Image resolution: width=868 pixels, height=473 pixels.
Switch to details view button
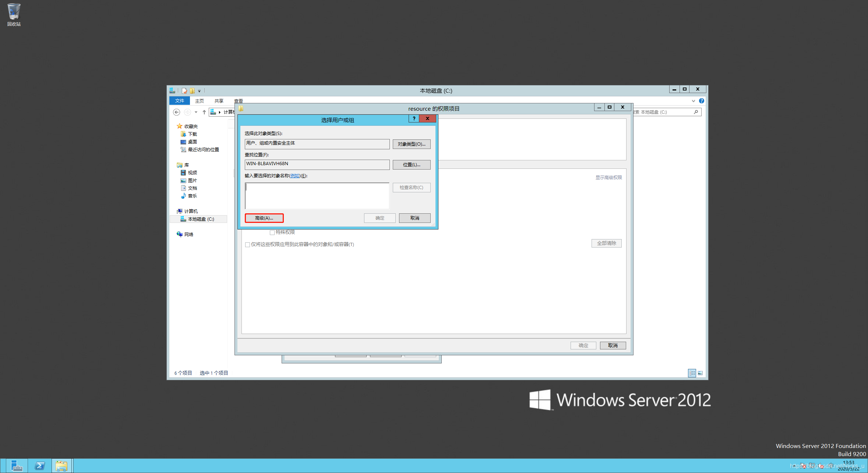(692, 373)
